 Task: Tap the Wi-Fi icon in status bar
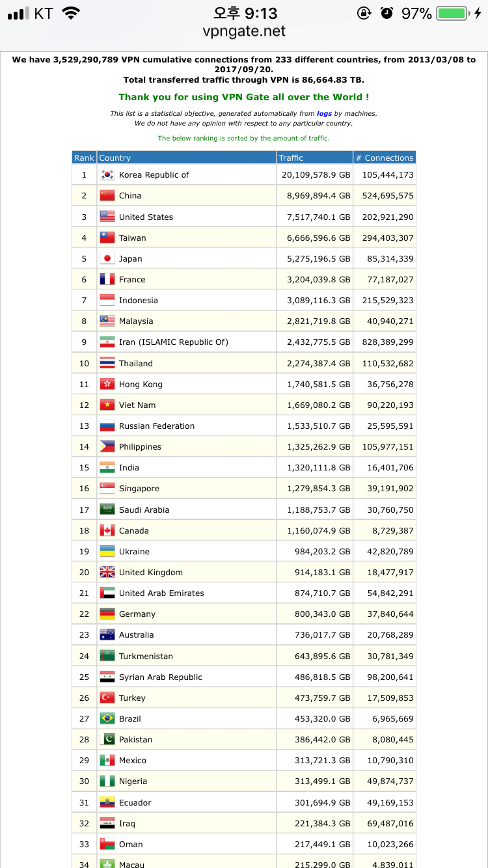point(71,13)
